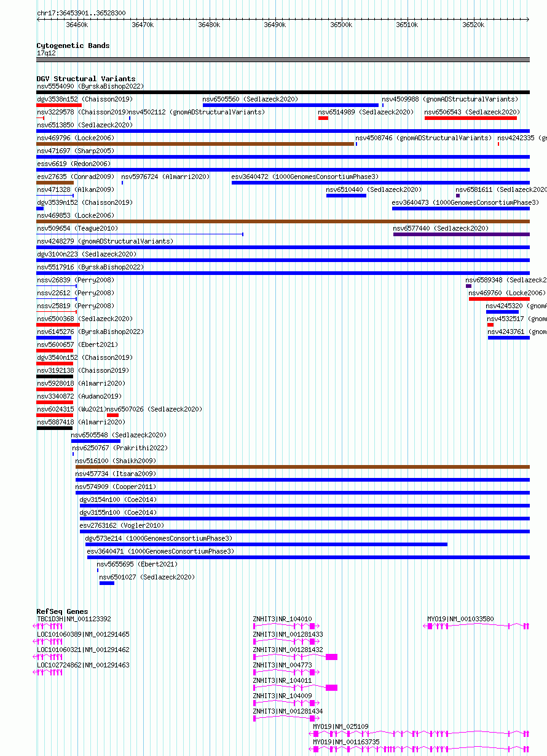Viewport: 547px width, 756px height.
Task: Select nssv25819 (Perry2008) label
Action: point(75,306)
